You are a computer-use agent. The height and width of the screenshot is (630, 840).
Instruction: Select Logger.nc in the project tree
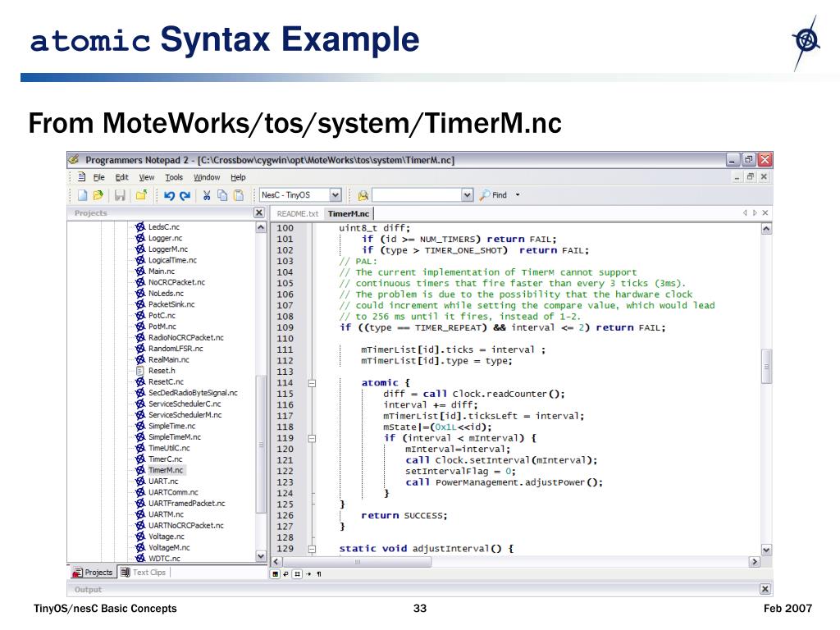click(x=166, y=239)
